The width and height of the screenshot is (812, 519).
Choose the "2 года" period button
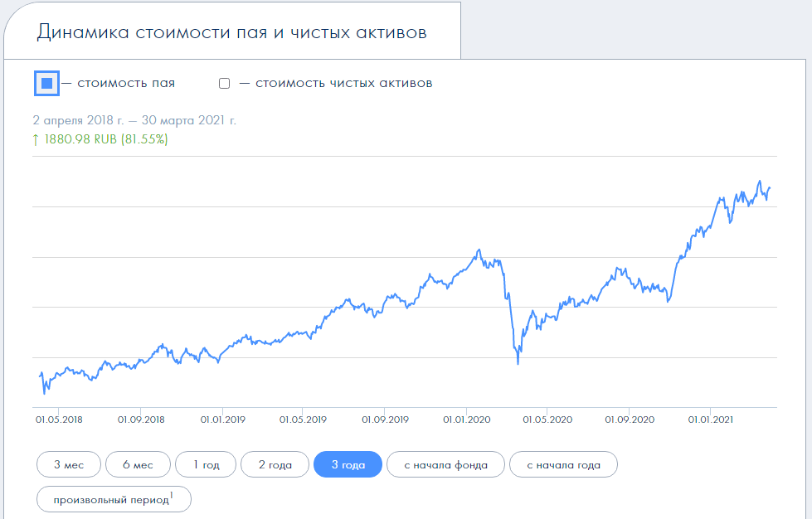(x=275, y=465)
